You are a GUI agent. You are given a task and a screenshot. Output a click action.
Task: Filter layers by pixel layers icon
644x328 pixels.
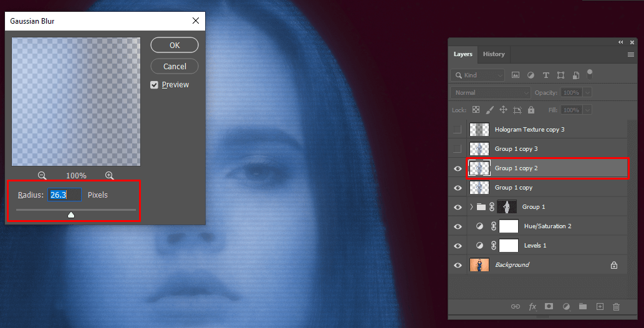click(516, 75)
